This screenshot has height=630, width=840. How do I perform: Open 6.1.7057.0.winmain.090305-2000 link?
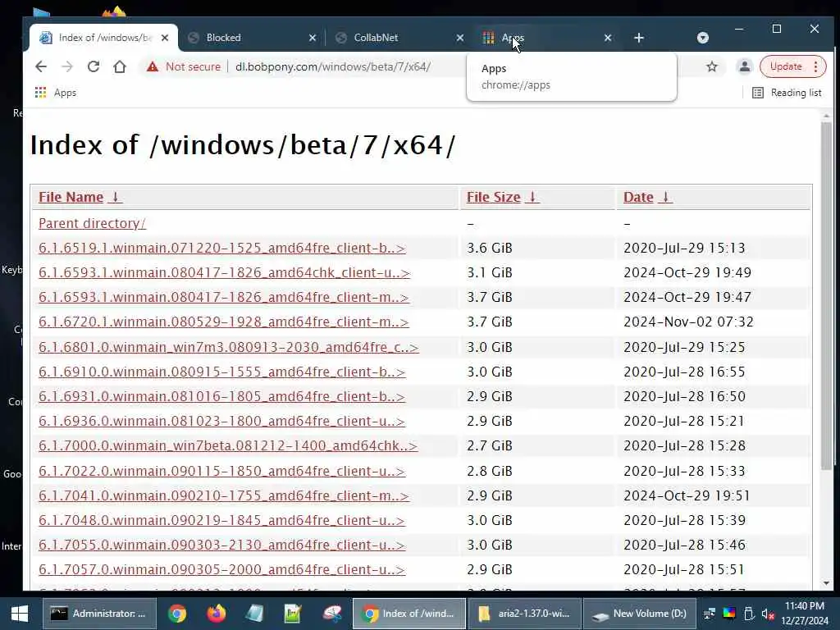tap(221, 569)
